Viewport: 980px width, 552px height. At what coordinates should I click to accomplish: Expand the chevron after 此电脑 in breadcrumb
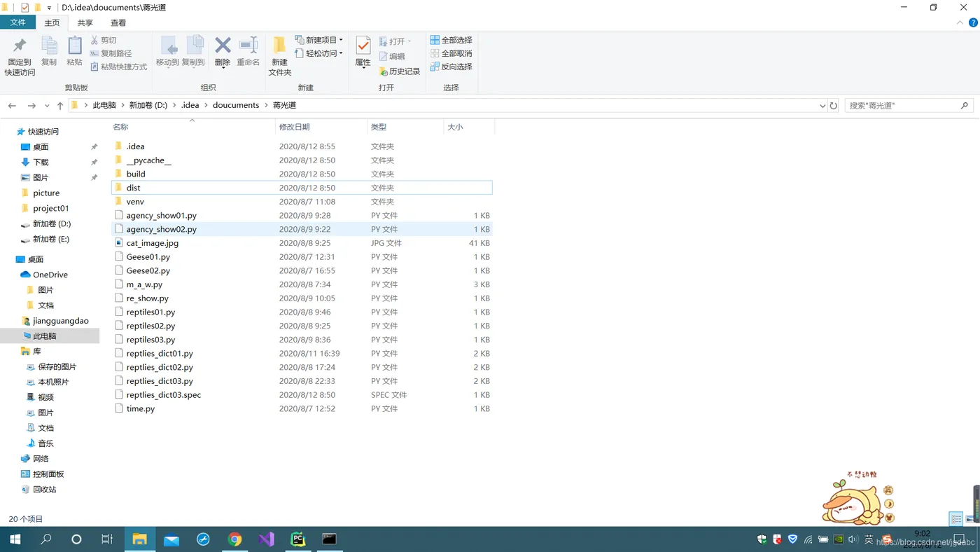[122, 105]
